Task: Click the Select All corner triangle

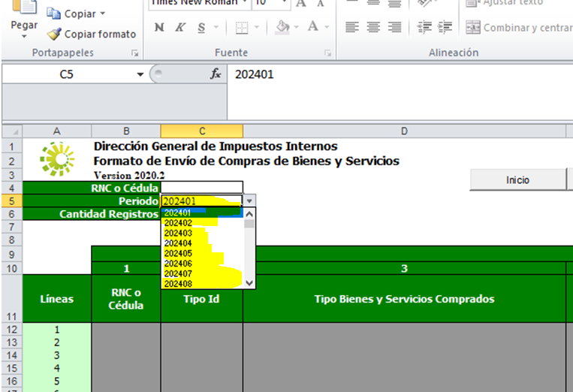Action: click(x=13, y=131)
